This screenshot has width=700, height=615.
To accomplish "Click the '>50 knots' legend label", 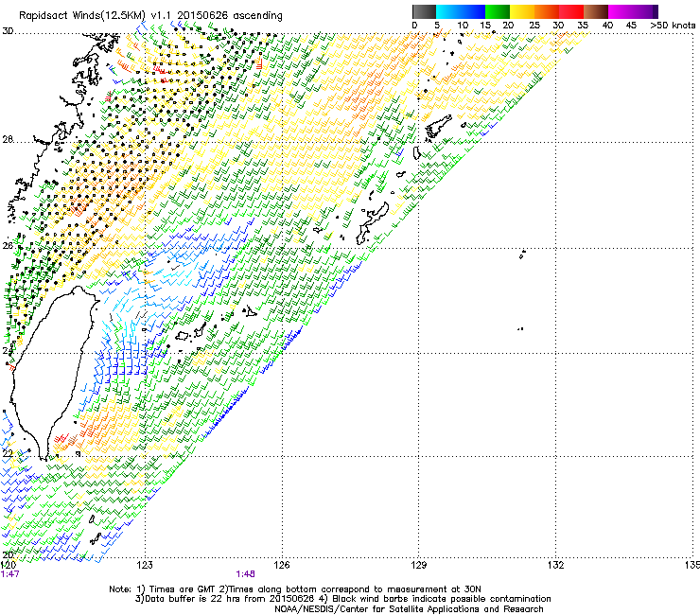I will point(673,26).
